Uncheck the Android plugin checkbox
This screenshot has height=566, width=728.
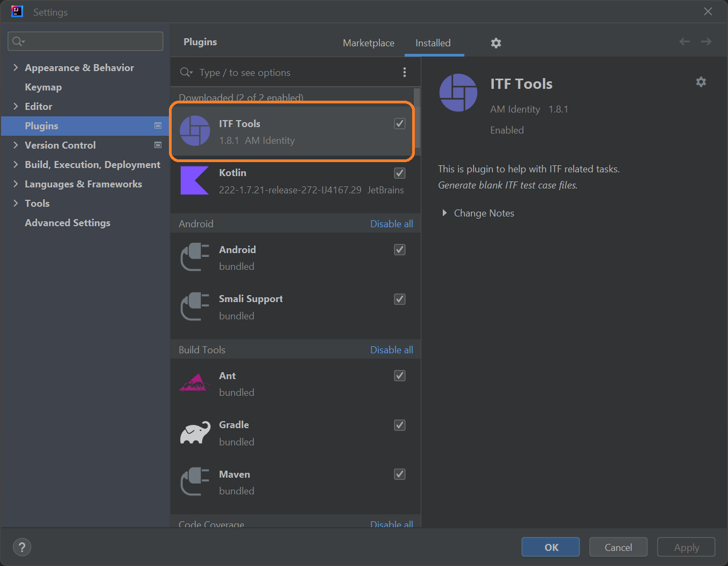(x=400, y=249)
